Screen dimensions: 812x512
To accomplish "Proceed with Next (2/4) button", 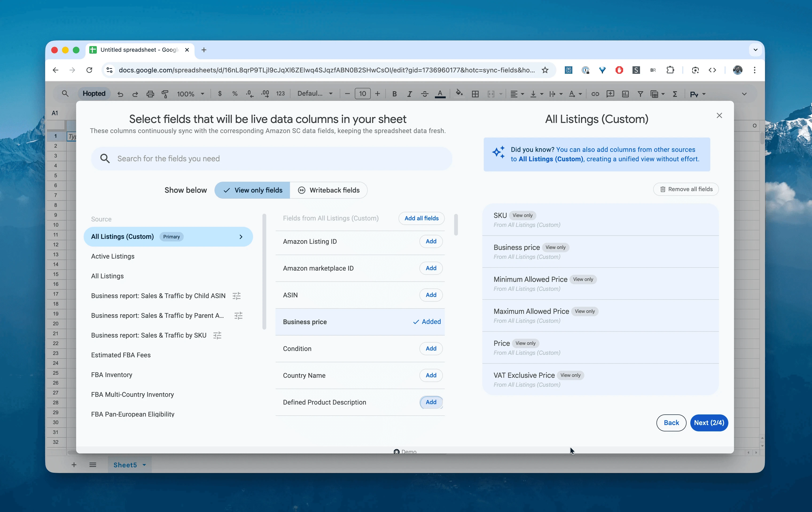I will click(709, 423).
